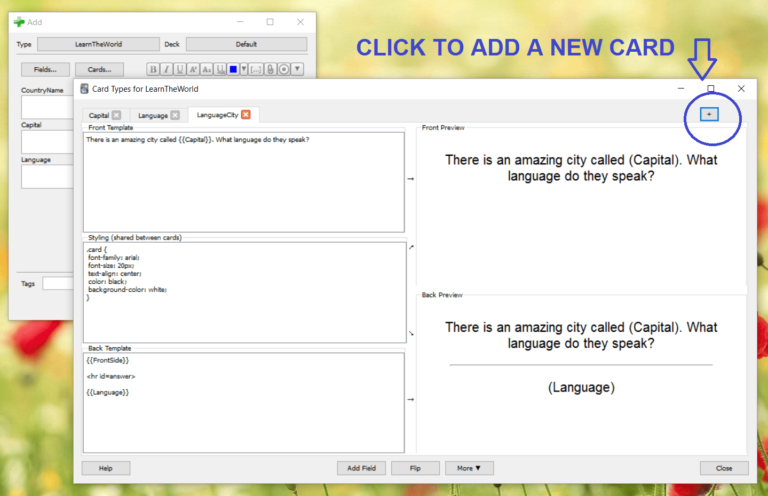
Task: Apply underline formatting
Action: coord(180,69)
